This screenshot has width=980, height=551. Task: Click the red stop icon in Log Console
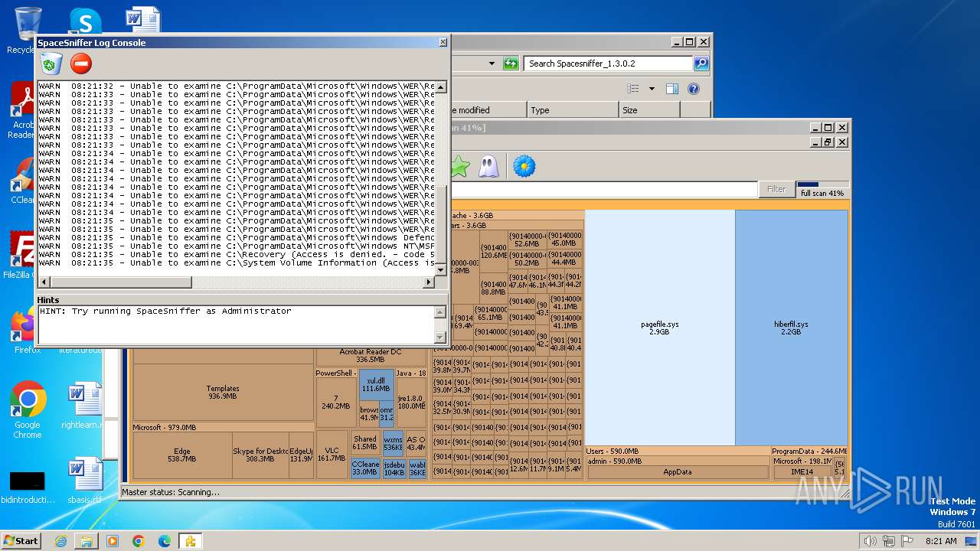[80, 64]
